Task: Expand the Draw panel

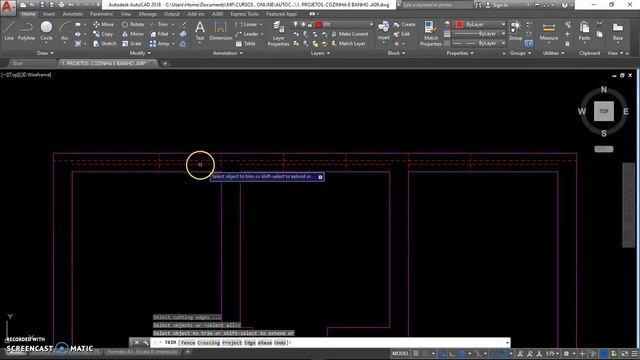Action: pyautogui.click(x=45, y=53)
